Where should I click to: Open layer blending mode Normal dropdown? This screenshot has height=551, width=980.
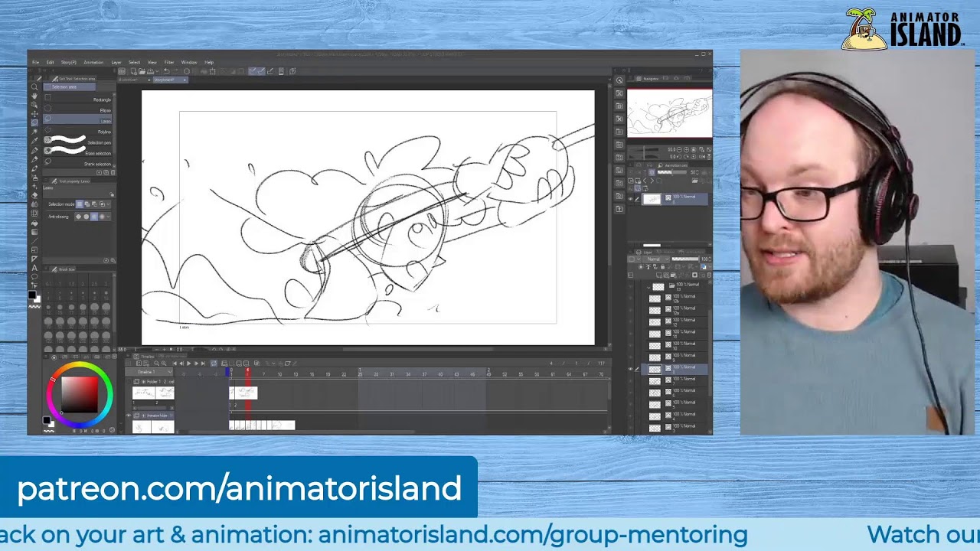pos(655,259)
